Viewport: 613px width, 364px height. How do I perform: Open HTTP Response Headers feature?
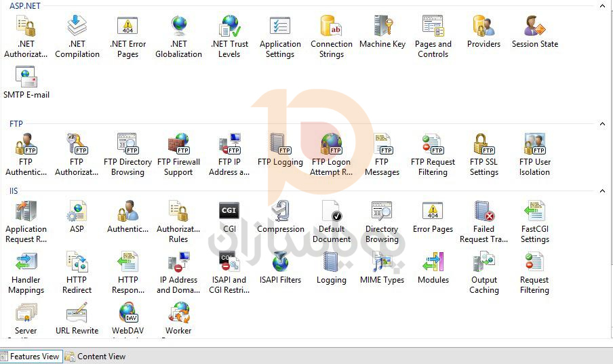pos(128,273)
